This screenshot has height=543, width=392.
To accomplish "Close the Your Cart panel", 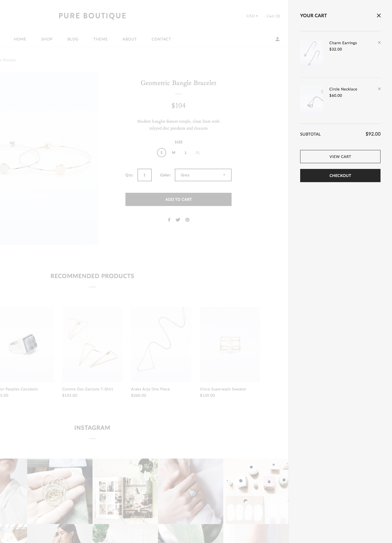I will coord(379,16).
